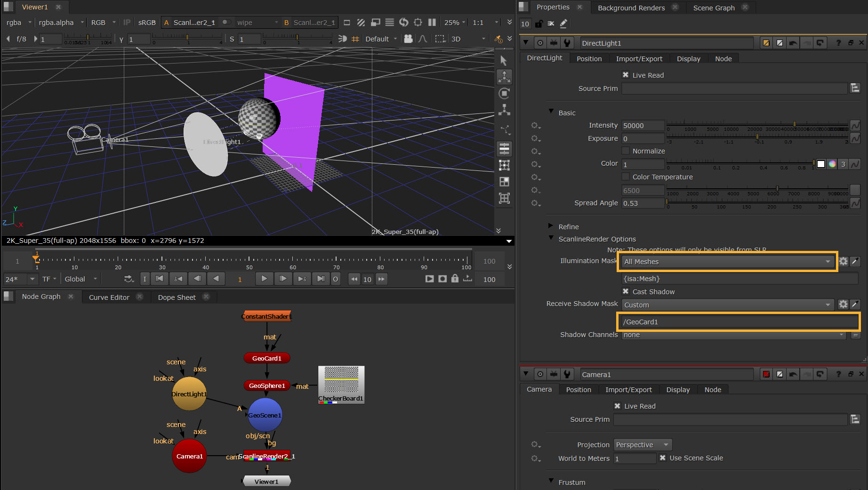Switch to the Scene Graph tab
Image resolution: width=868 pixels, height=490 pixels.
coord(714,8)
